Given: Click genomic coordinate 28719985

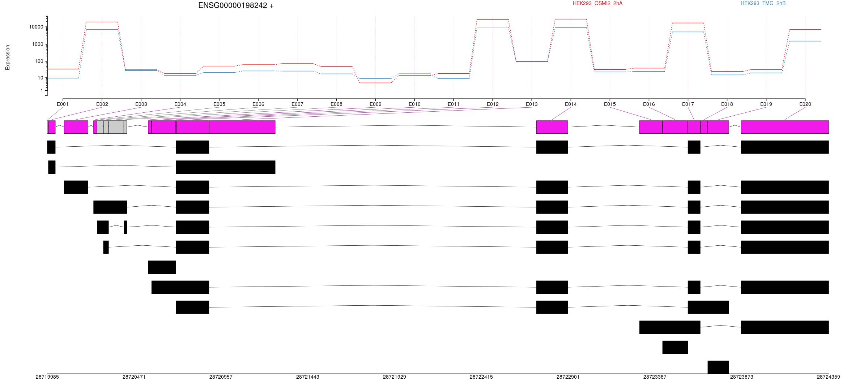Looking at the screenshot, I should pyautogui.click(x=47, y=377).
